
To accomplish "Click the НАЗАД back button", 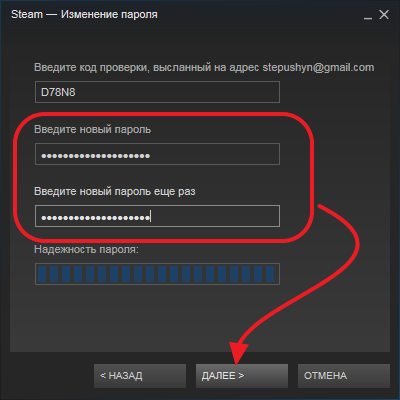I will tap(140, 376).
